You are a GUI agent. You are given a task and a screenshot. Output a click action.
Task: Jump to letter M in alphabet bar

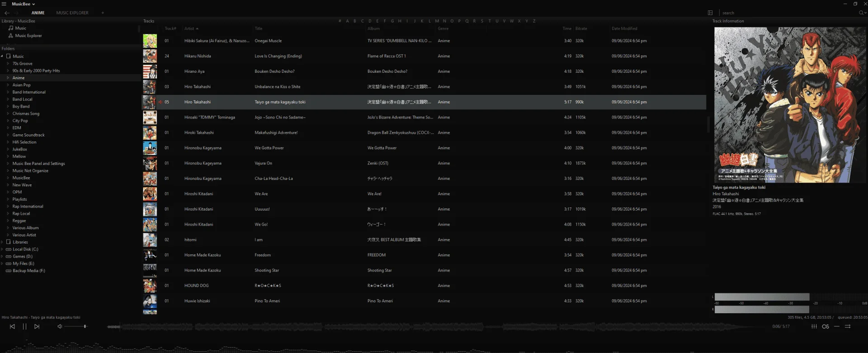click(x=437, y=21)
